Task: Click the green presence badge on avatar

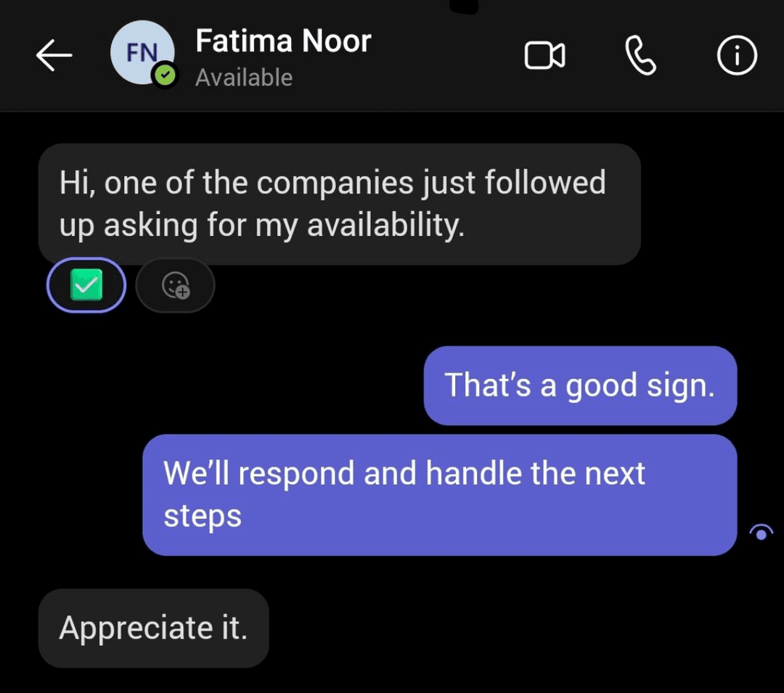Action: coord(166,75)
